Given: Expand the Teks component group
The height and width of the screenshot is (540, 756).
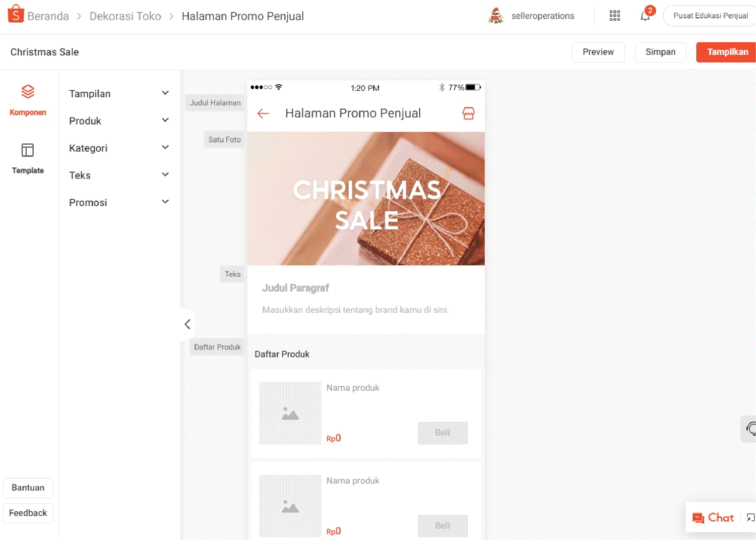Looking at the screenshot, I should click(119, 175).
